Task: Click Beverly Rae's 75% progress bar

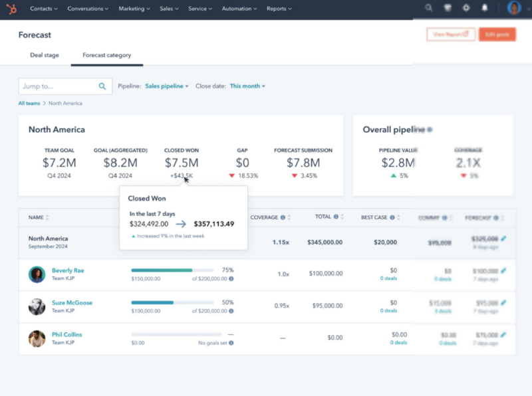Action: (172, 270)
